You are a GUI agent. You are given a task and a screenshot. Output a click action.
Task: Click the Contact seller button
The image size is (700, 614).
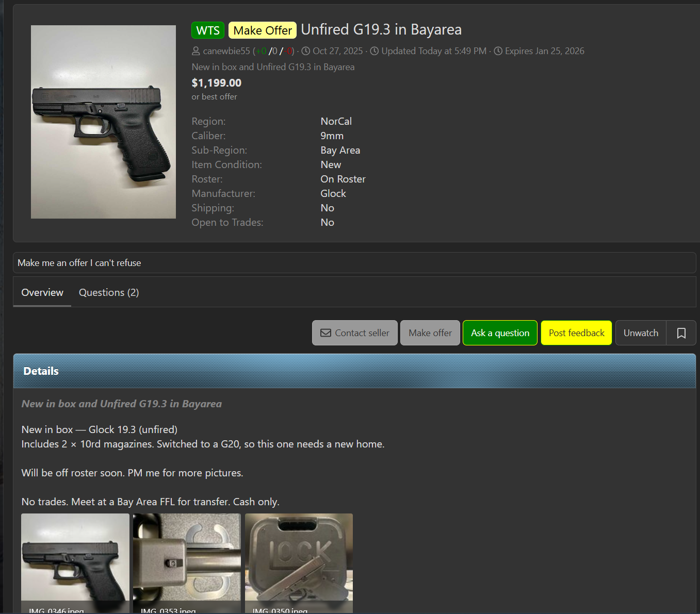pos(355,333)
